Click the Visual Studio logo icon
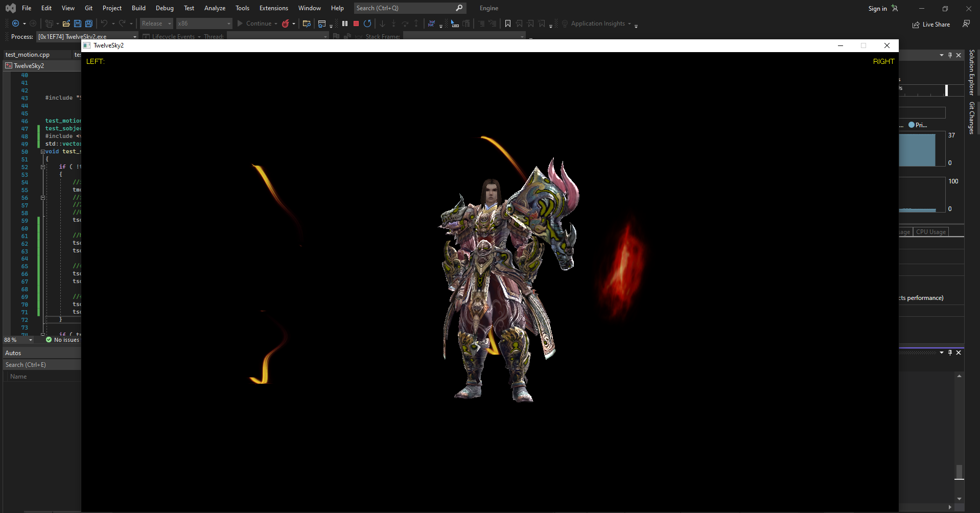The image size is (980, 513). pos(11,8)
